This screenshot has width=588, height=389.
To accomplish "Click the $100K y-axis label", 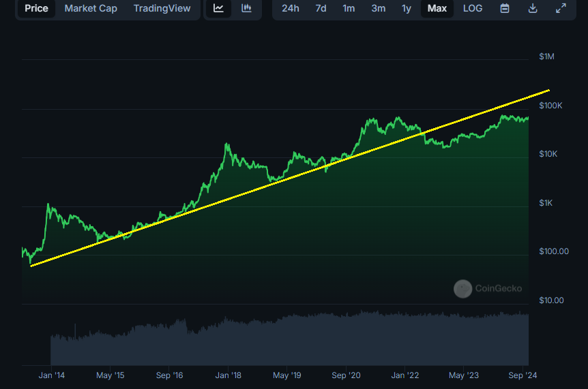I will coord(550,106).
